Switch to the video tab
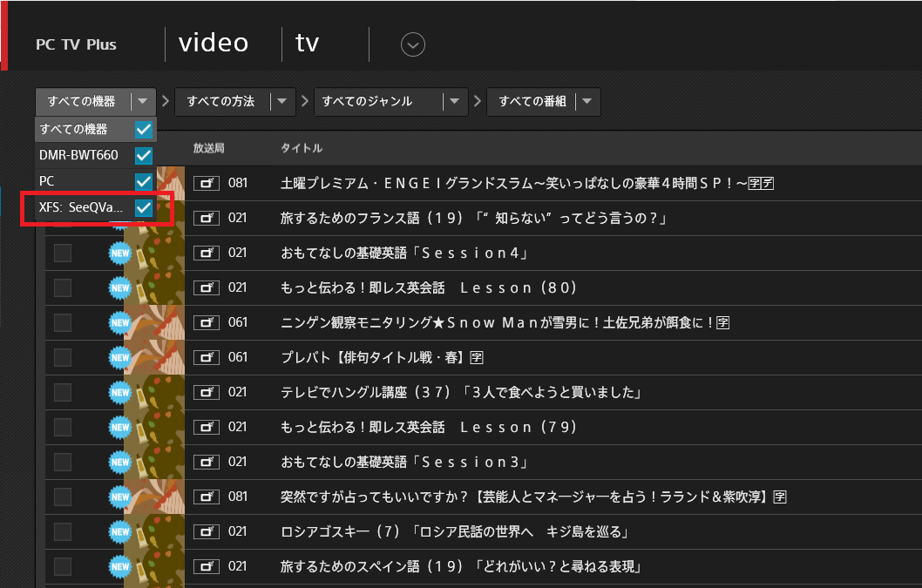Viewport: 922px width, 588px height. 214,44
